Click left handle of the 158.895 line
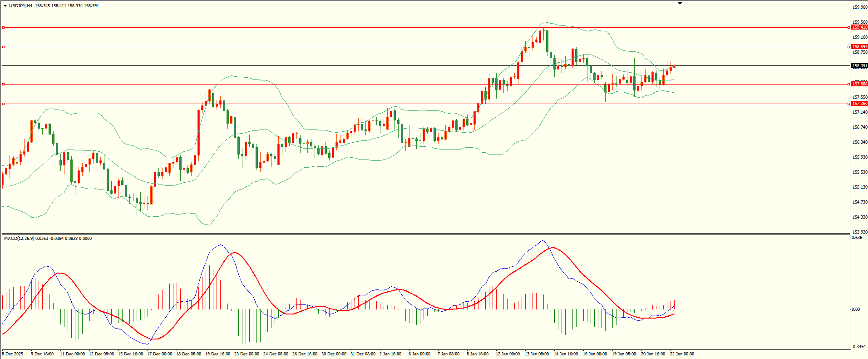This screenshot has height=359, width=868. pos(4,47)
